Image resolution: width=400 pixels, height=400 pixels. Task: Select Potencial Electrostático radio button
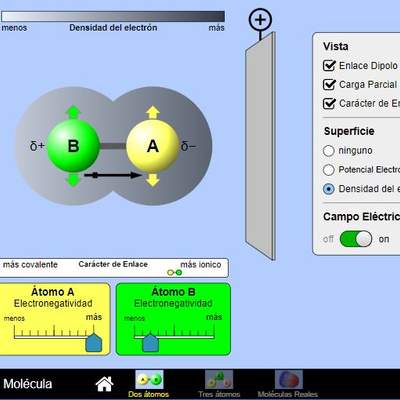pos(329,170)
